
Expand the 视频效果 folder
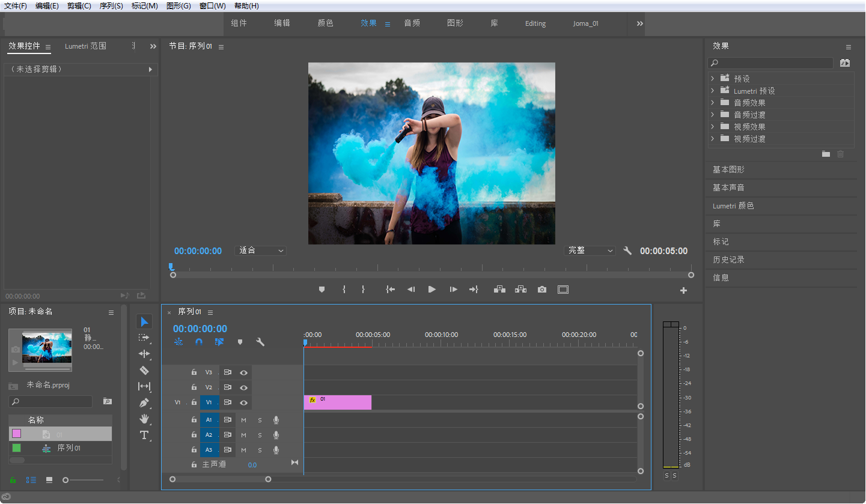tap(713, 127)
